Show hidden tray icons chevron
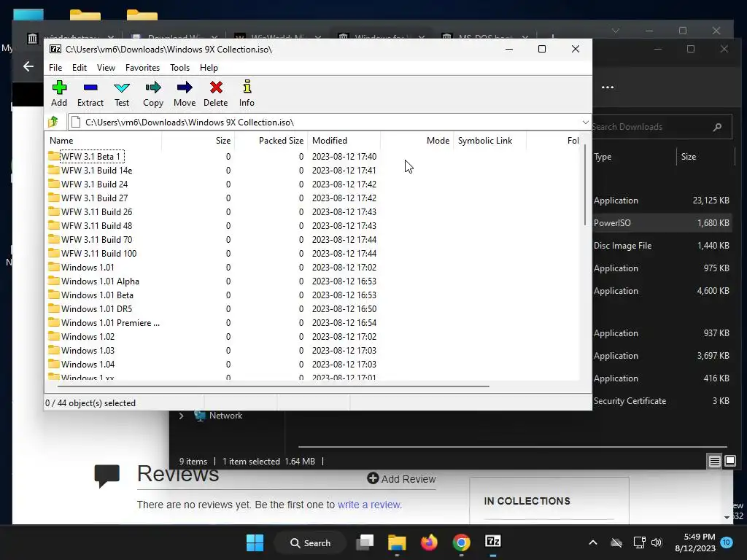 (592, 542)
